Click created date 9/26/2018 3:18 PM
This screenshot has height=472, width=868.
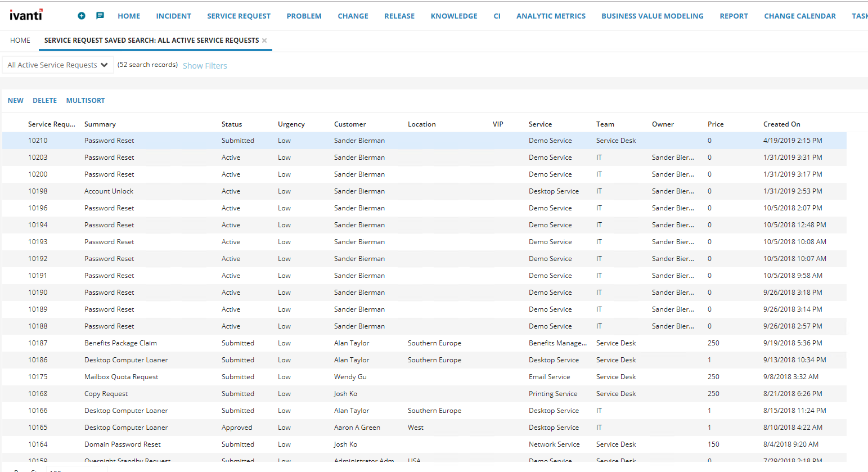[x=793, y=293]
